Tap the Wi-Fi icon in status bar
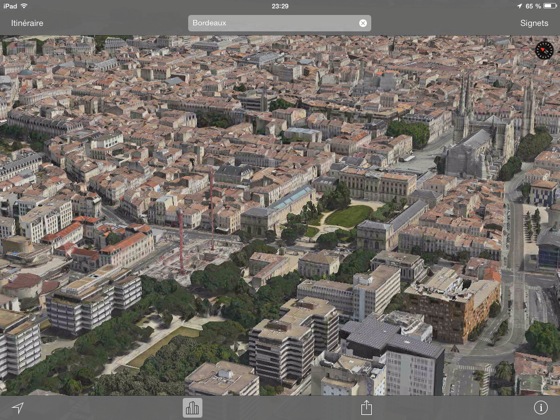Screen dimensions: 560x420 [x=24, y=6]
